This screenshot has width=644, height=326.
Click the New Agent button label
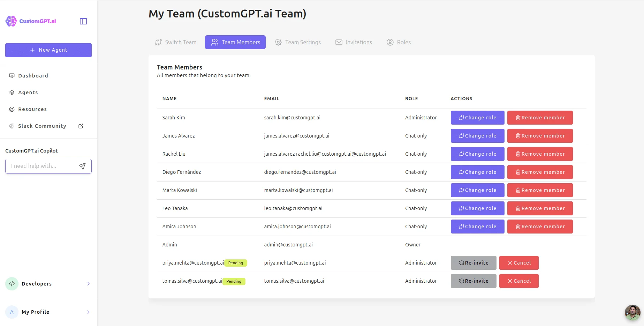[x=53, y=50]
